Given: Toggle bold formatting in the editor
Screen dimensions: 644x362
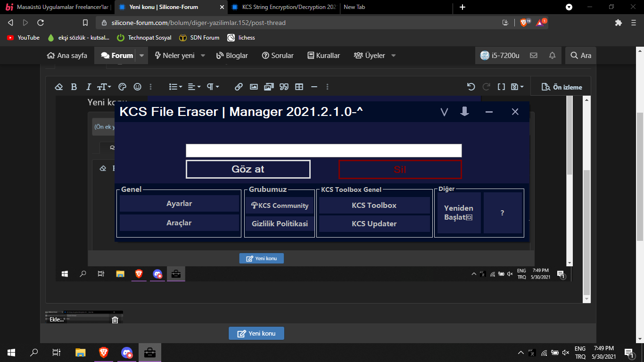Looking at the screenshot, I should (x=74, y=87).
